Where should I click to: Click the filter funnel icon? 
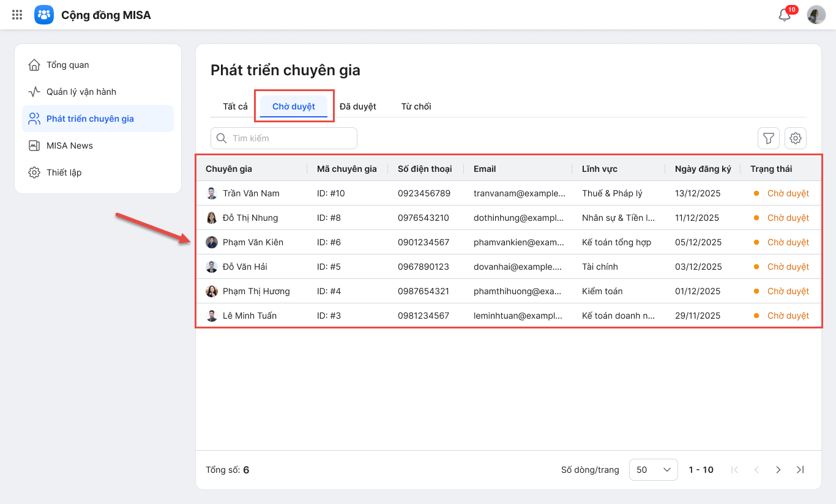(769, 138)
